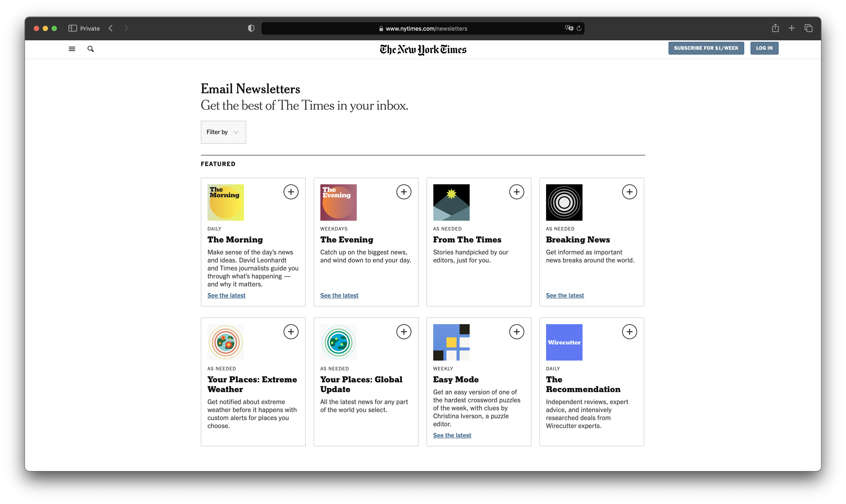Click the Log In button
Image resolution: width=846 pixels, height=504 pixels.
pyautogui.click(x=764, y=48)
